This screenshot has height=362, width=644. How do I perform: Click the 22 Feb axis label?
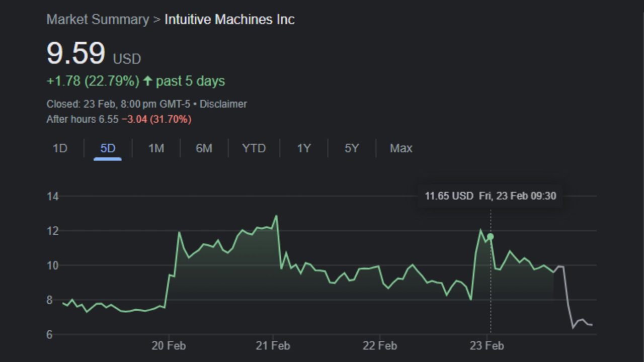tap(380, 345)
